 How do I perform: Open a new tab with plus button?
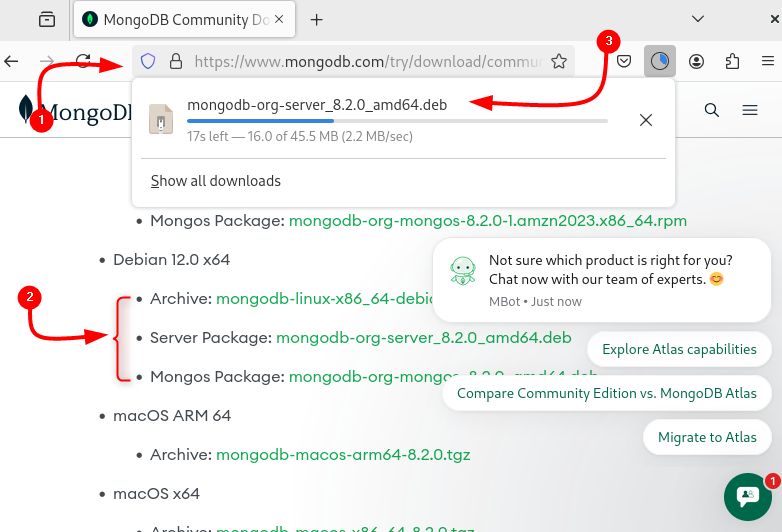pos(317,19)
